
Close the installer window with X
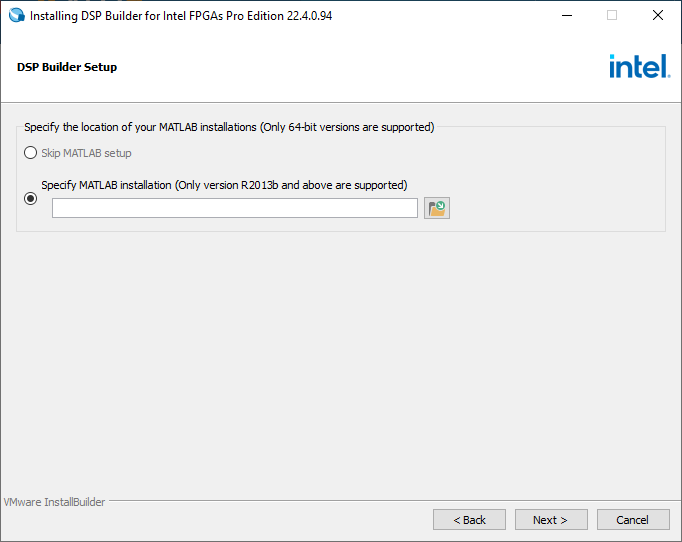coord(657,16)
